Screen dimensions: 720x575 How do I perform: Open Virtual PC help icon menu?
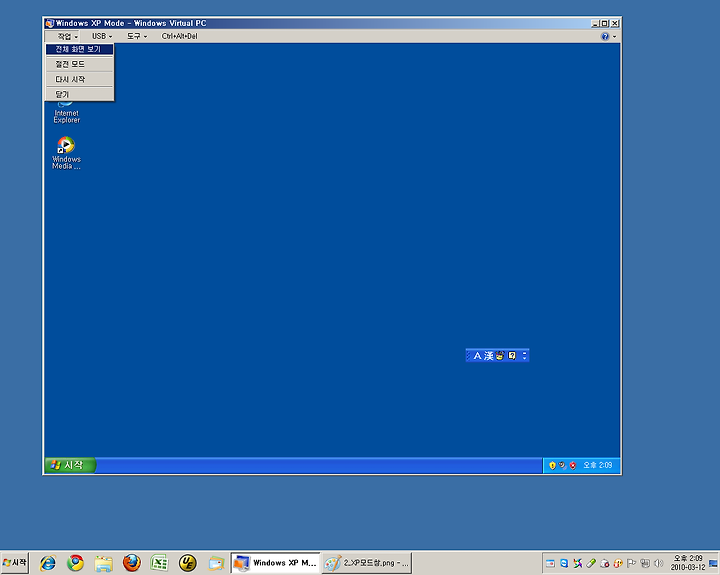pos(608,36)
